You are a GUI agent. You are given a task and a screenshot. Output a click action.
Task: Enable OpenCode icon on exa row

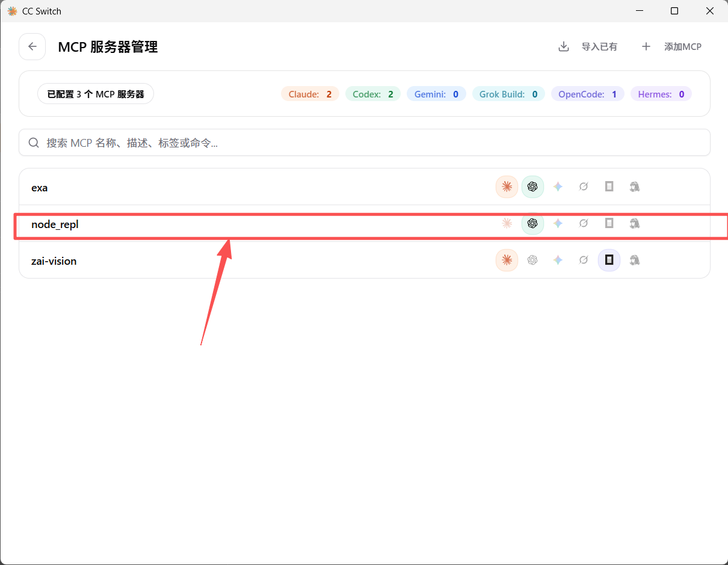609,187
